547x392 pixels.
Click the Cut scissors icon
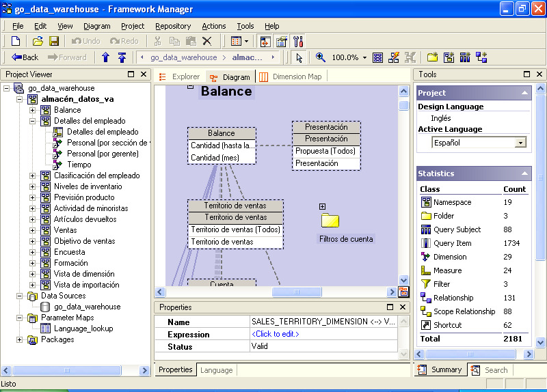158,41
